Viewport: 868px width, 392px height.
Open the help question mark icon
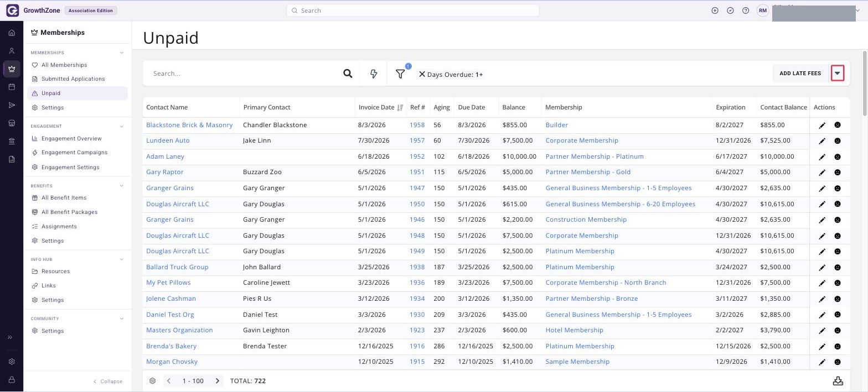(746, 11)
